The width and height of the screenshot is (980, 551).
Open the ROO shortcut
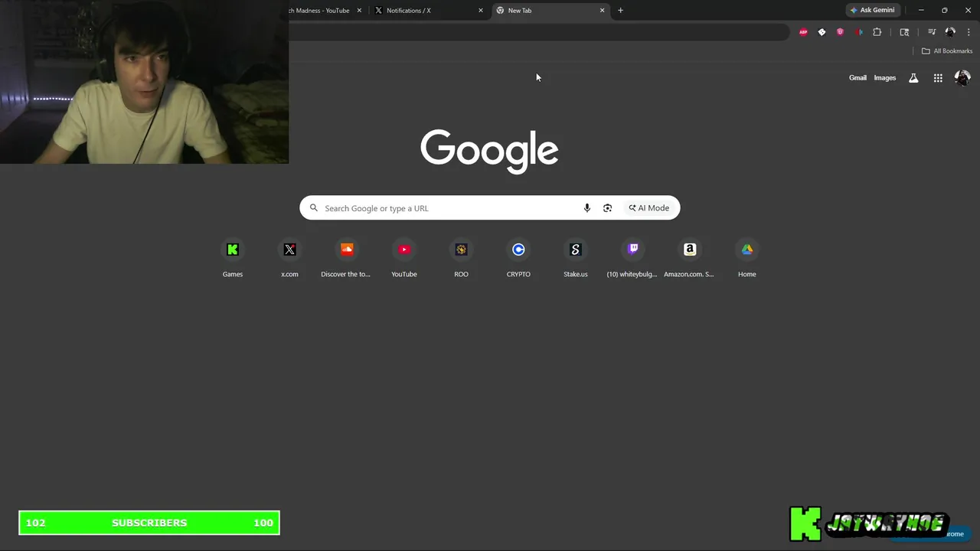[461, 258]
